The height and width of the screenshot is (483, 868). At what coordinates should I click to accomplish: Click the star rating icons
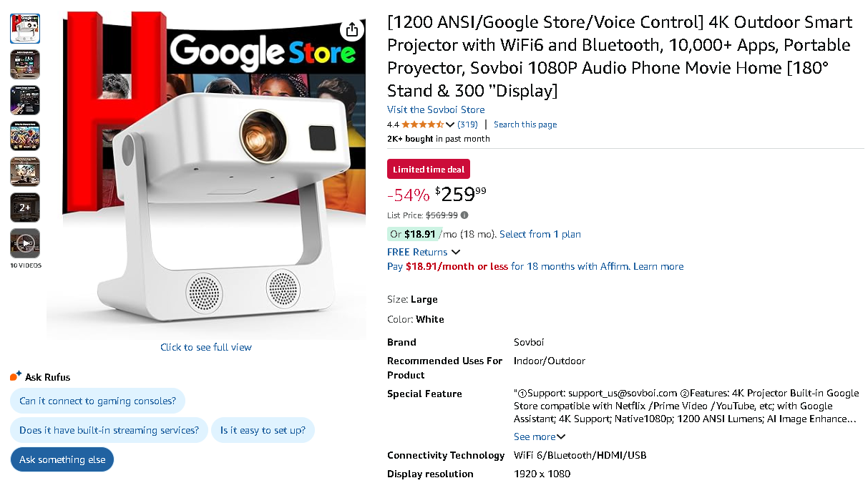[x=422, y=125]
